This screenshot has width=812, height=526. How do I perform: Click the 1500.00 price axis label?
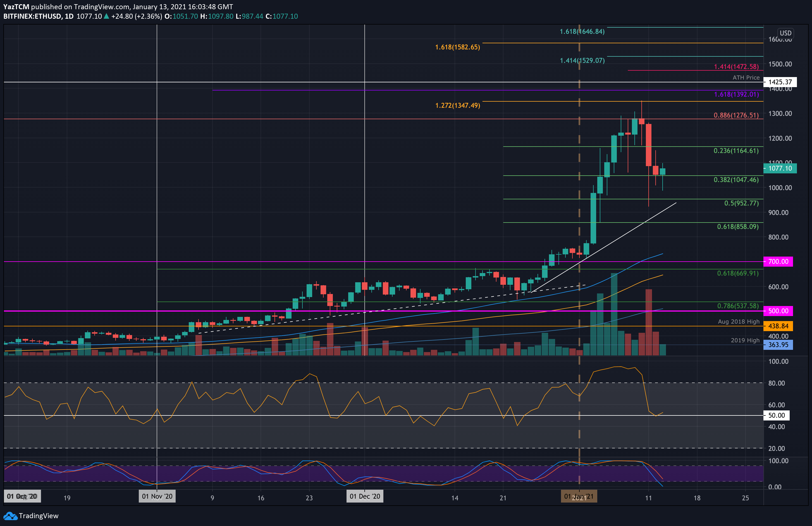tap(780, 64)
